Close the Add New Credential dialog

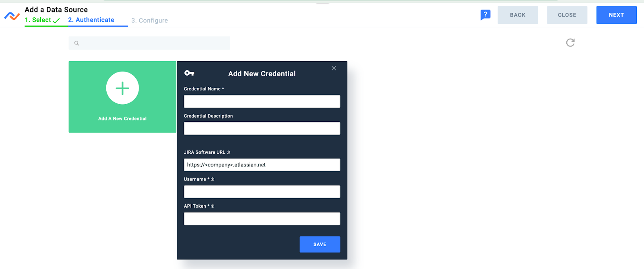(x=333, y=68)
